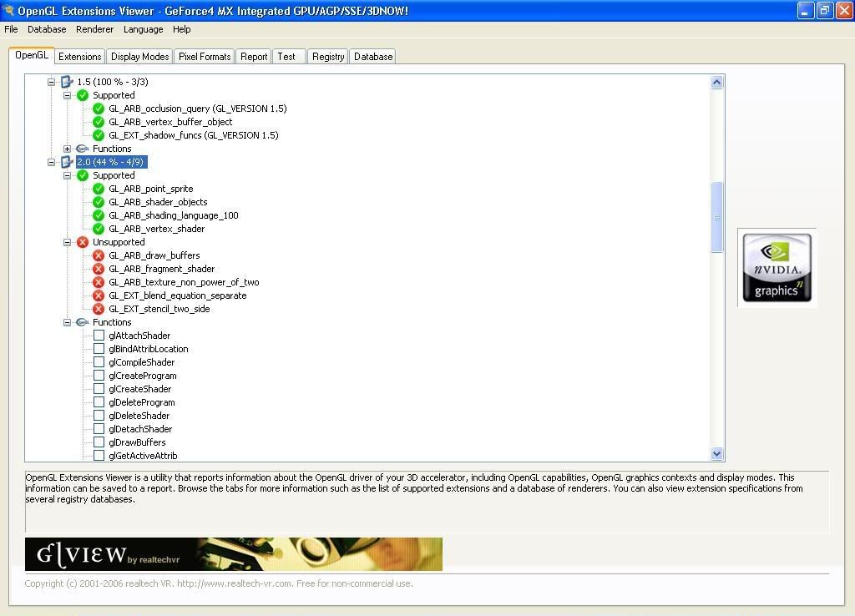Toggle the glAttachShader checkbox
This screenshot has height=616, width=855.
tap(99, 336)
